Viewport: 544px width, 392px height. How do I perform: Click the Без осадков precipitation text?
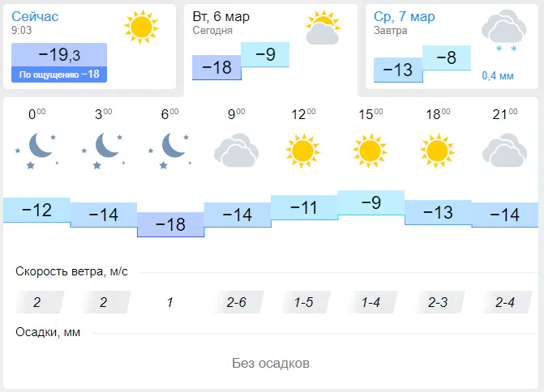(271, 363)
